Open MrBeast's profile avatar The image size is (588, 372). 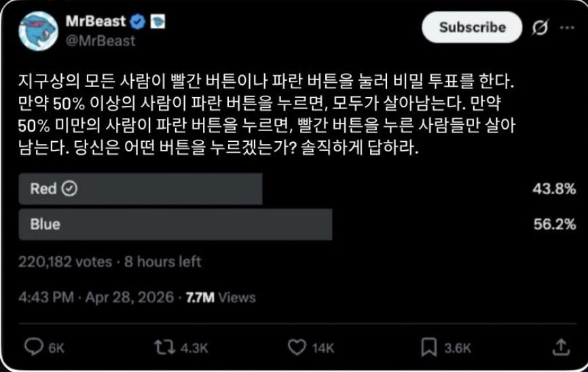[38, 31]
